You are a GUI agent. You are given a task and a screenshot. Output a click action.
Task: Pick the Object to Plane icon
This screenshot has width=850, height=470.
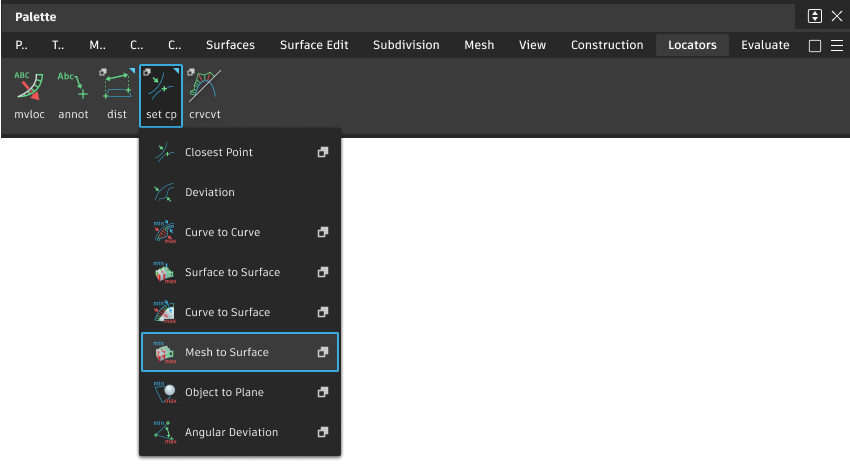point(165,392)
